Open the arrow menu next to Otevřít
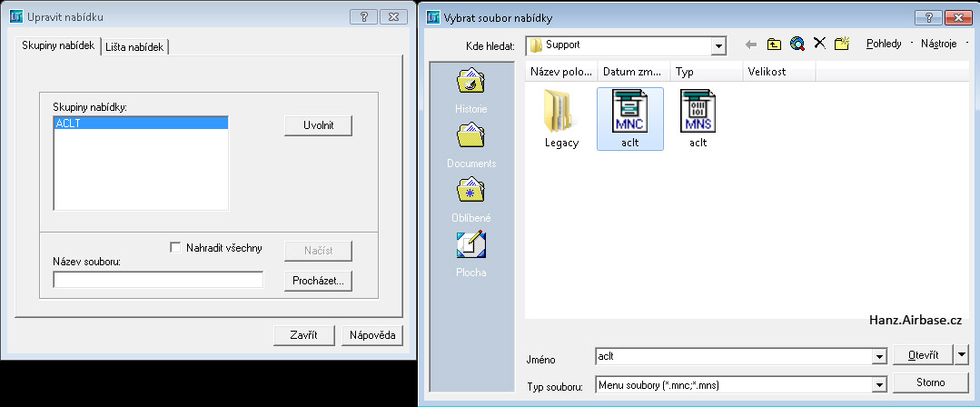Screen dimensions: 980x407 tap(961, 354)
